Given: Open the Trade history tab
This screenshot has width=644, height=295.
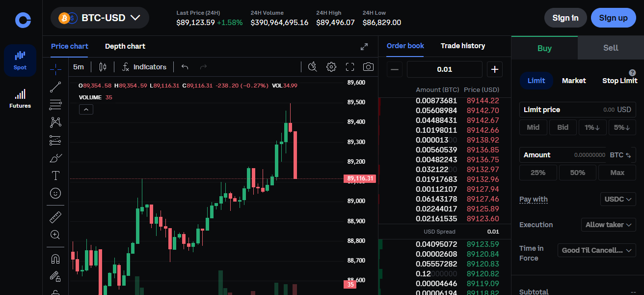Looking at the screenshot, I should [462, 46].
